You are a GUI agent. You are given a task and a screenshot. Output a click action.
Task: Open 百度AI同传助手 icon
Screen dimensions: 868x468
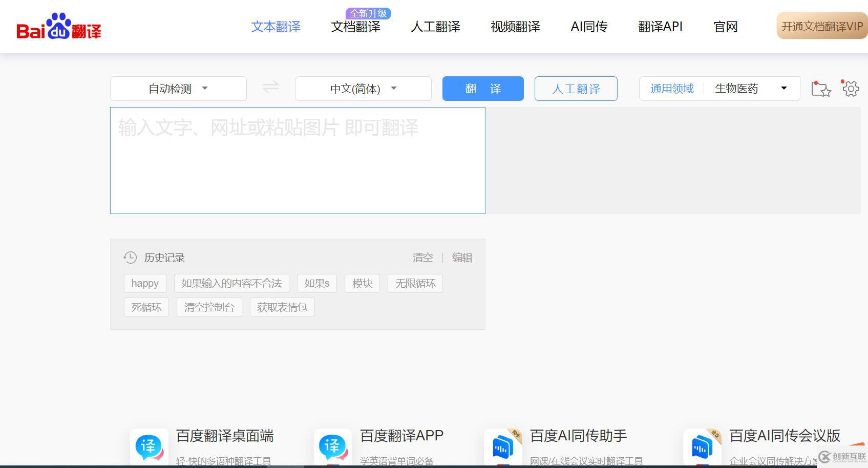tap(503, 446)
